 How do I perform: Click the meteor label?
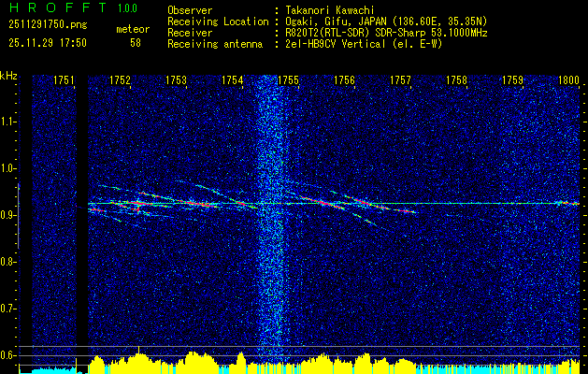(x=133, y=29)
